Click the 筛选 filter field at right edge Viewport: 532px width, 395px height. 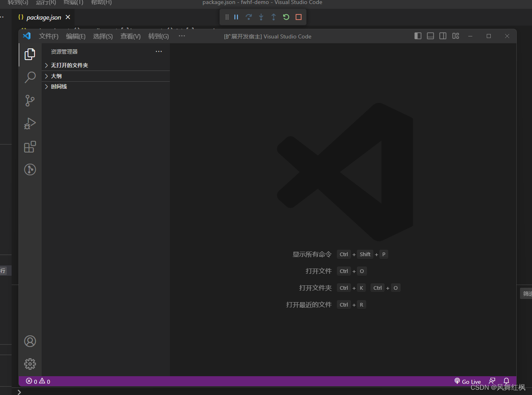pyautogui.click(x=526, y=294)
